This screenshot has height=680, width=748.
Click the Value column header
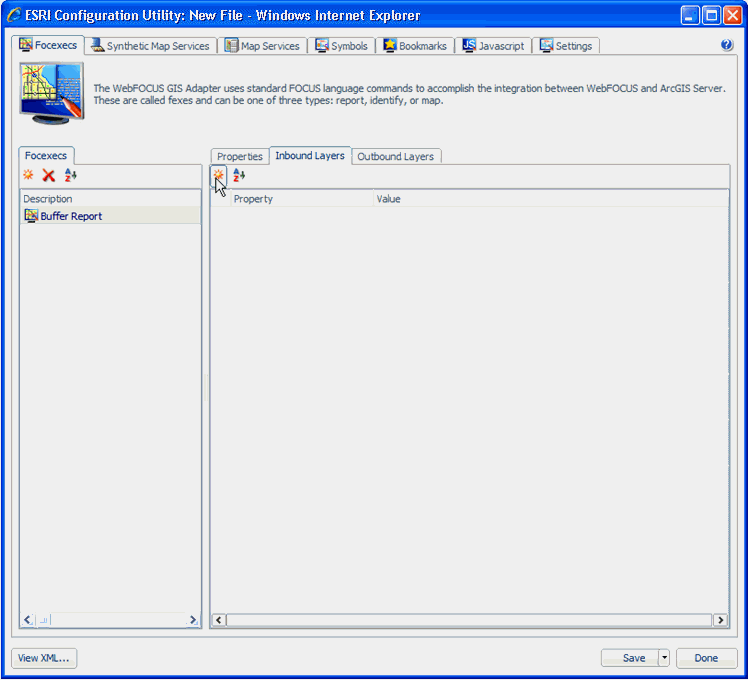551,199
